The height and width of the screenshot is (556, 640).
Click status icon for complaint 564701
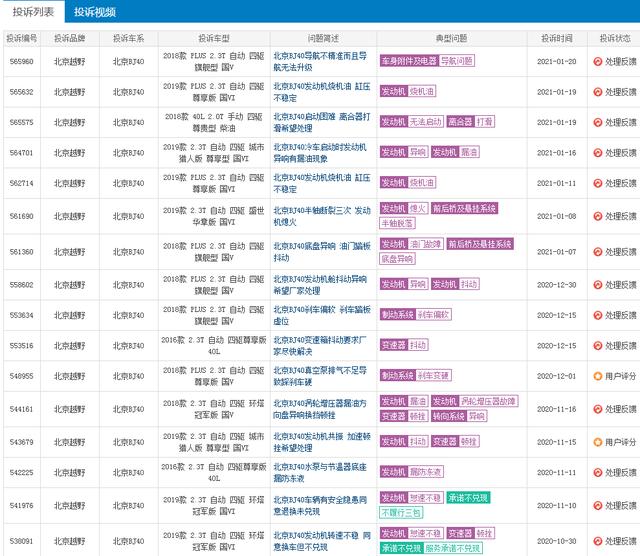click(598, 153)
